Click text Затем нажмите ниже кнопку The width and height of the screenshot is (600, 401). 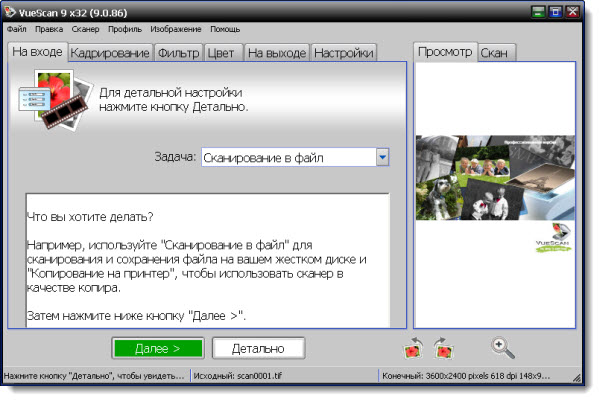pyautogui.click(x=106, y=316)
